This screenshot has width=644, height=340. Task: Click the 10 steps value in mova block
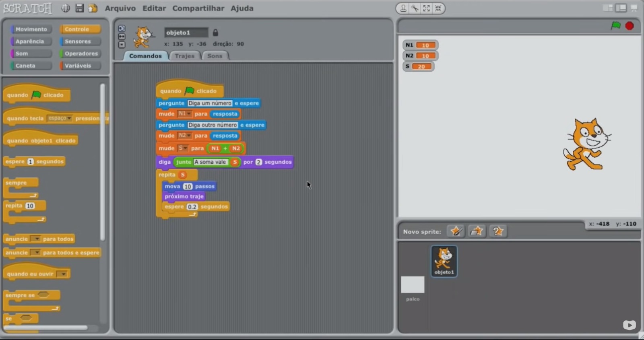pos(188,186)
